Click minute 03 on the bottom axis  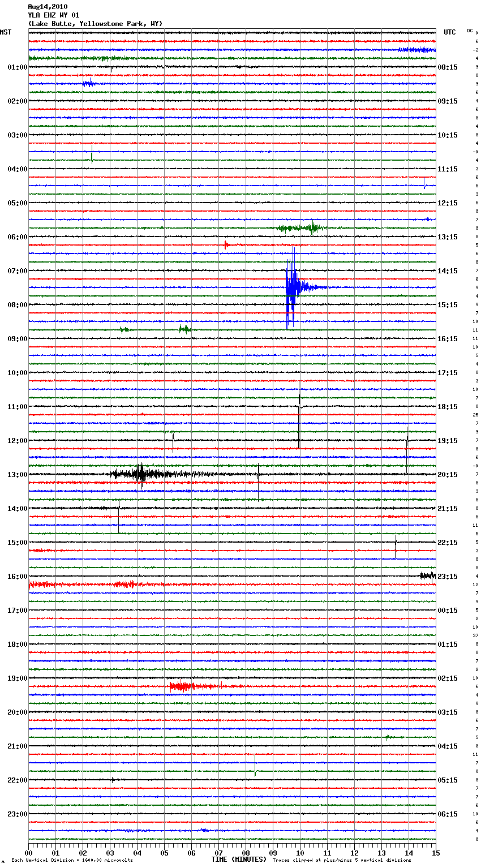pos(110,853)
